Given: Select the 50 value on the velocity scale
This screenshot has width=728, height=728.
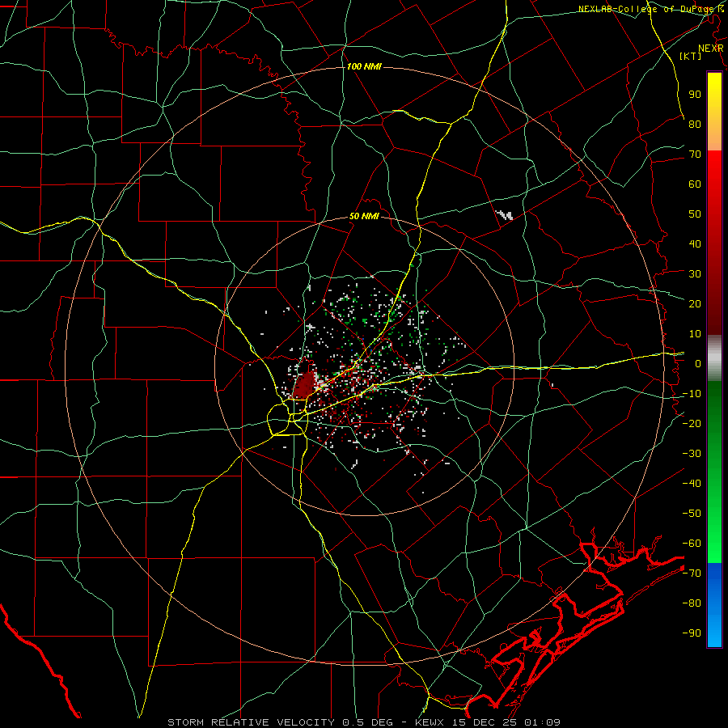Looking at the screenshot, I should click(695, 214).
